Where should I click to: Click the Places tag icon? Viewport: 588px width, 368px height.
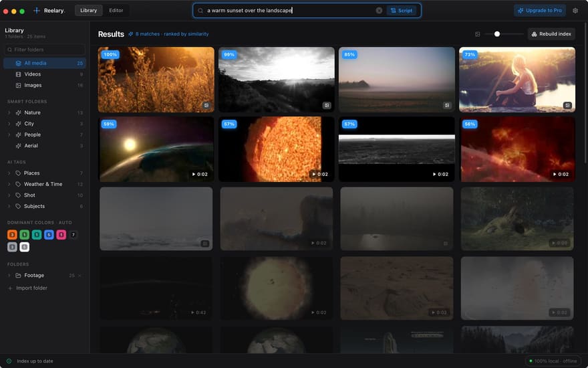point(17,173)
